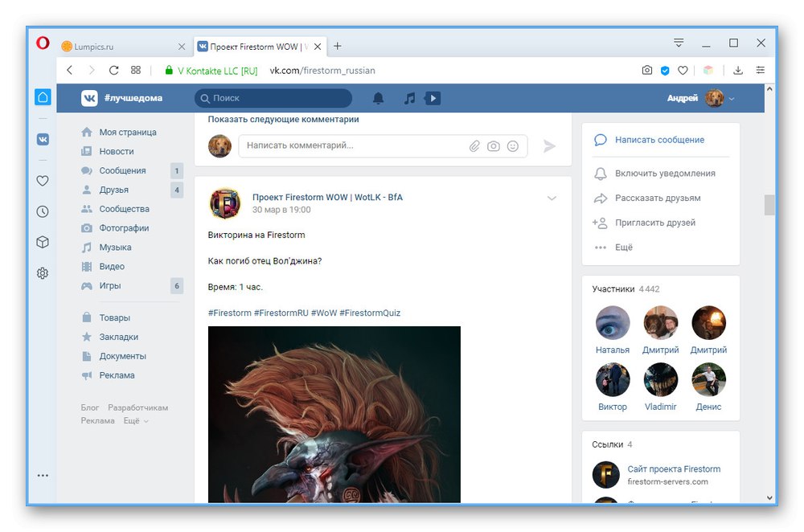This screenshot has width=804, height=532.
Task: Open VK music note icon in the header
Action: coord(409,98)
